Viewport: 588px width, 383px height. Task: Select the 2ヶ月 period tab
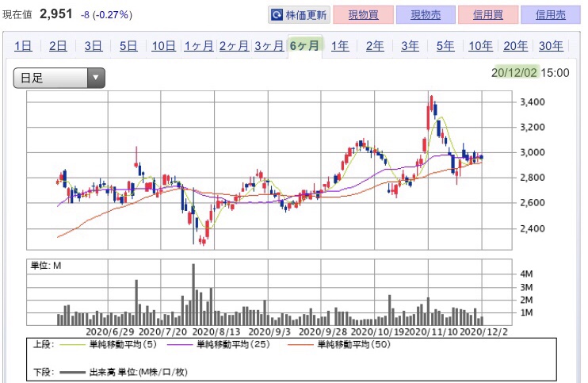234,46
